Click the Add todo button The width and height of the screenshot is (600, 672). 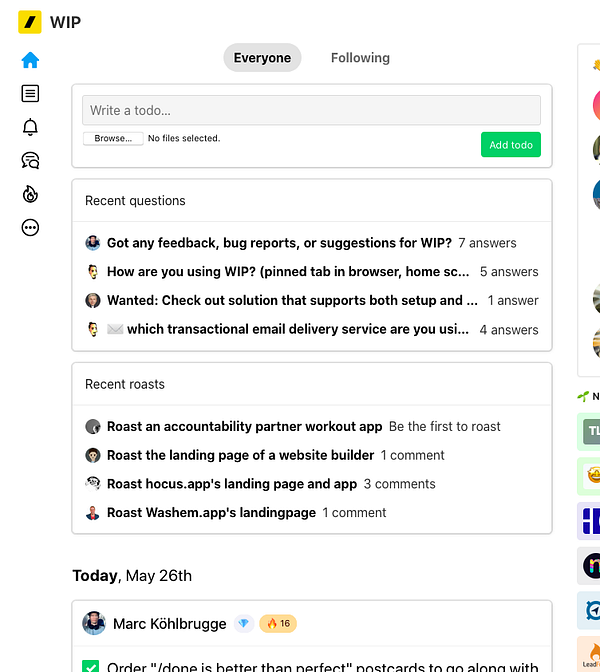(x=510, y=144)
